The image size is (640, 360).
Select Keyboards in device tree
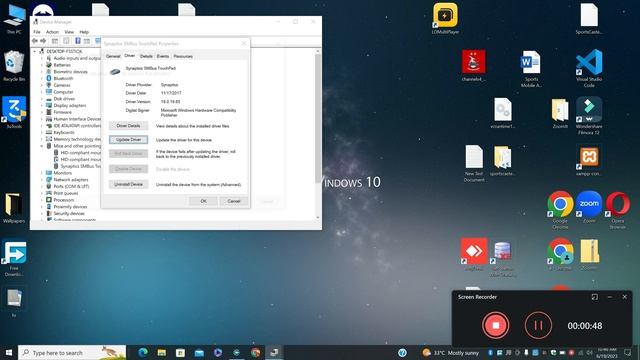pyautogui.click(x=64, y=132)
